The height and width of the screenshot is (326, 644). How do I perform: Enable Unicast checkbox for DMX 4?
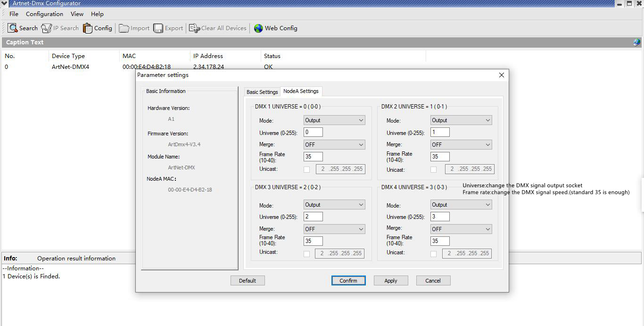[434, 254]
